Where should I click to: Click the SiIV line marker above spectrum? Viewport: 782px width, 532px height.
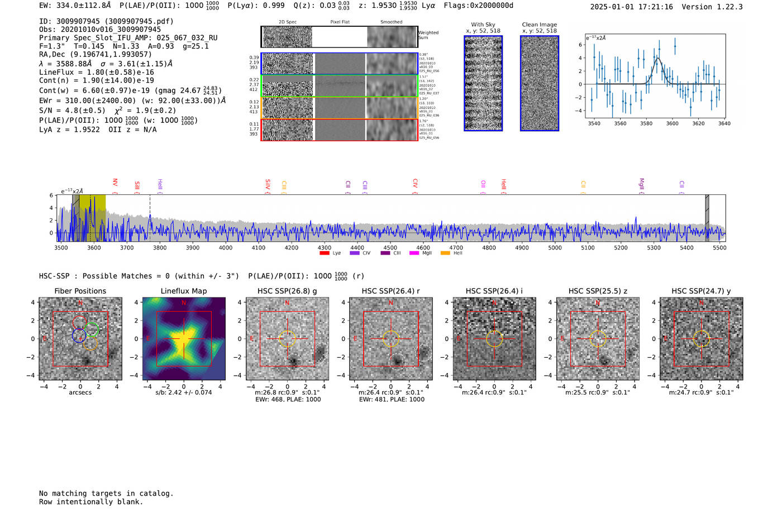click(268, 186)
